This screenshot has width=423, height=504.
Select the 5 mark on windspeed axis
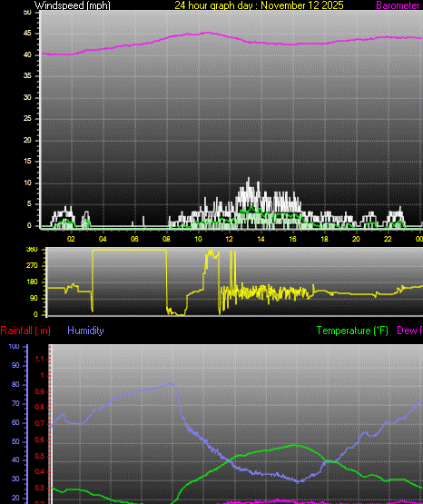coord(29,203)
